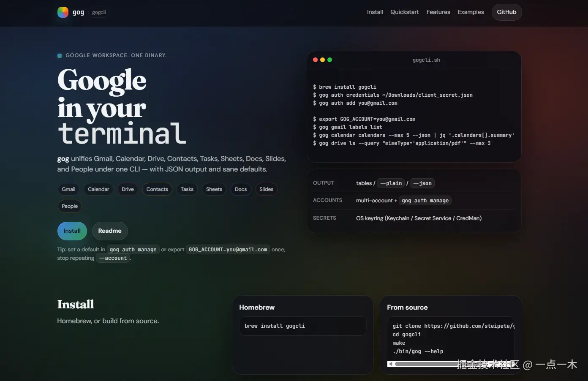Click 'Homebrew, or build from source.' text
This screenshot has width=588, height=381.
click(x=108, y=321)
